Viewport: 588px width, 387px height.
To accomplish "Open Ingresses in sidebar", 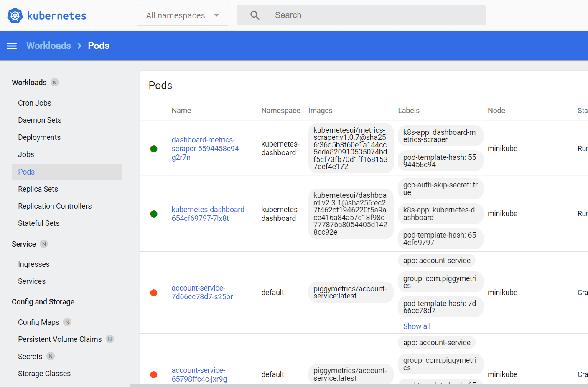I will pos(34,264).
